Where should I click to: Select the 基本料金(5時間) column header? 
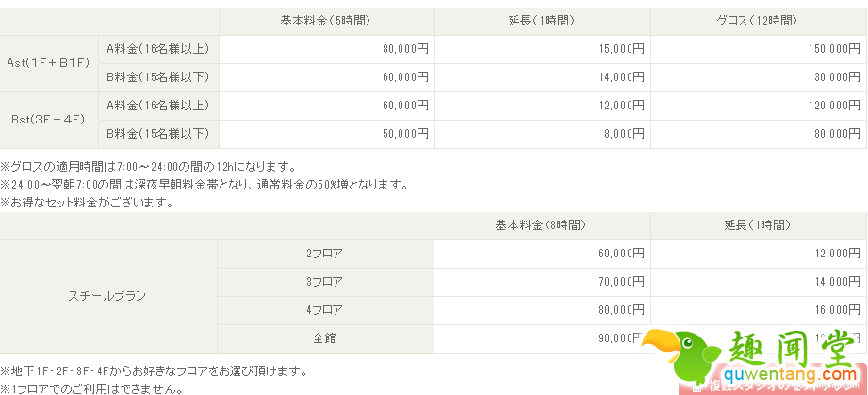pyautogui.click(x=327, y=22)
